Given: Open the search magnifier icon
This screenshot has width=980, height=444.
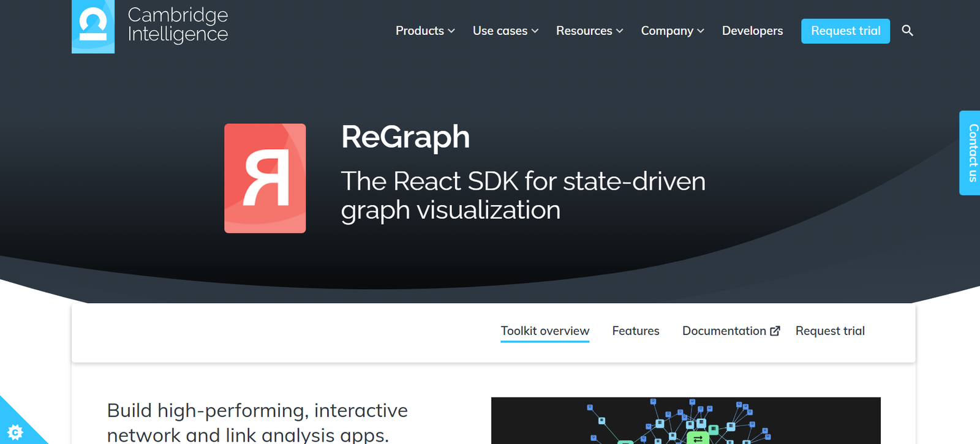Looking at the screenshot, I should tap(907, 31).
